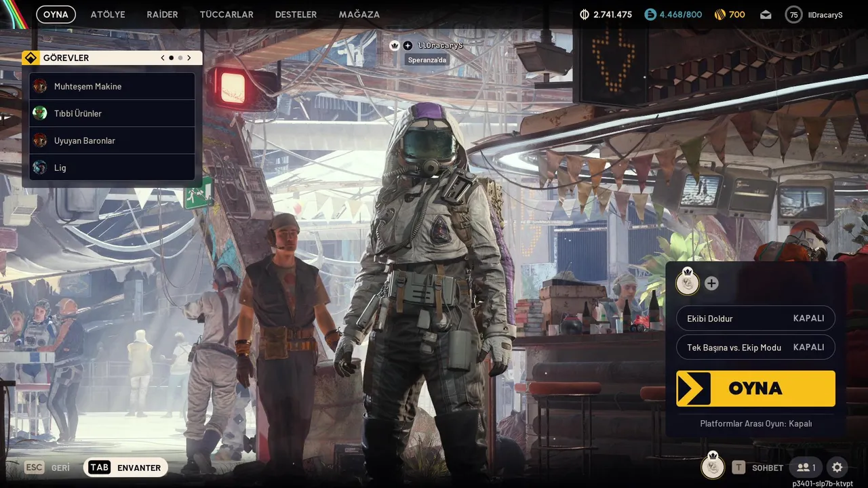868x488 pixels.
Task: Open the OYNA tab in top navigation
Action: [x=56, y=14]
